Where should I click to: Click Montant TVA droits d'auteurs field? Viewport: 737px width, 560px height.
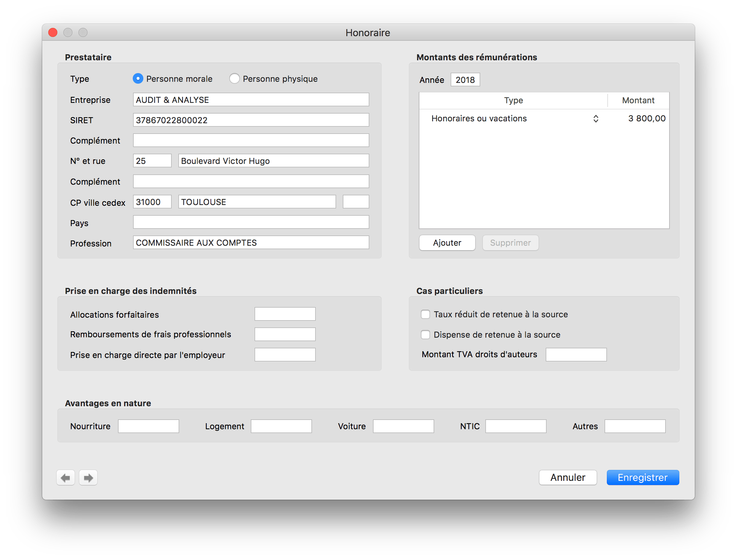pyautogui.click(x=576, y=355)
